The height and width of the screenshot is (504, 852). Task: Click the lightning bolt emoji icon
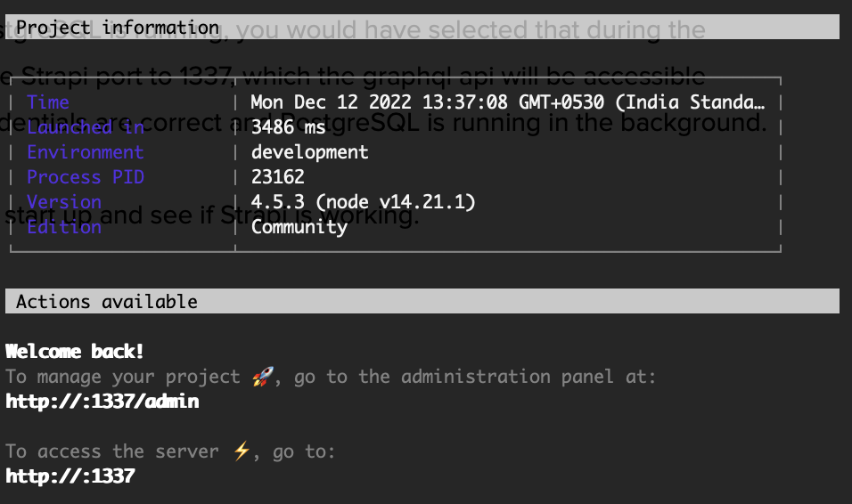241,451
